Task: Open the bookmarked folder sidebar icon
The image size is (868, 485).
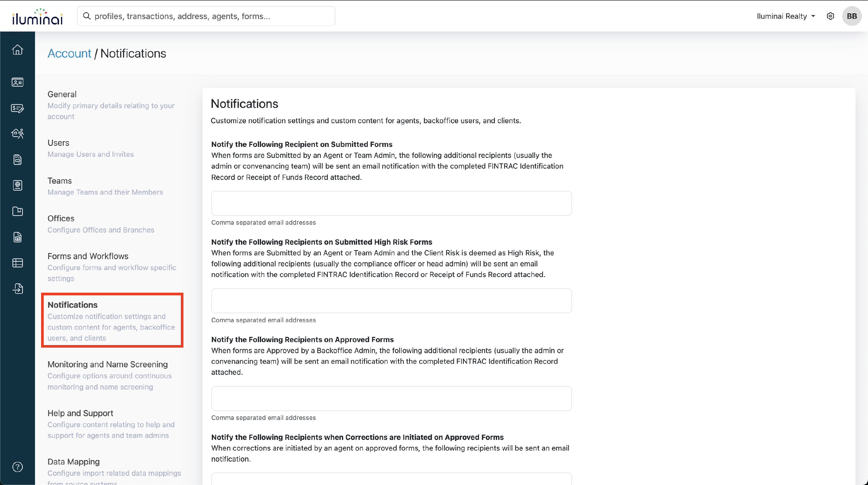Action: pos(18,211)
